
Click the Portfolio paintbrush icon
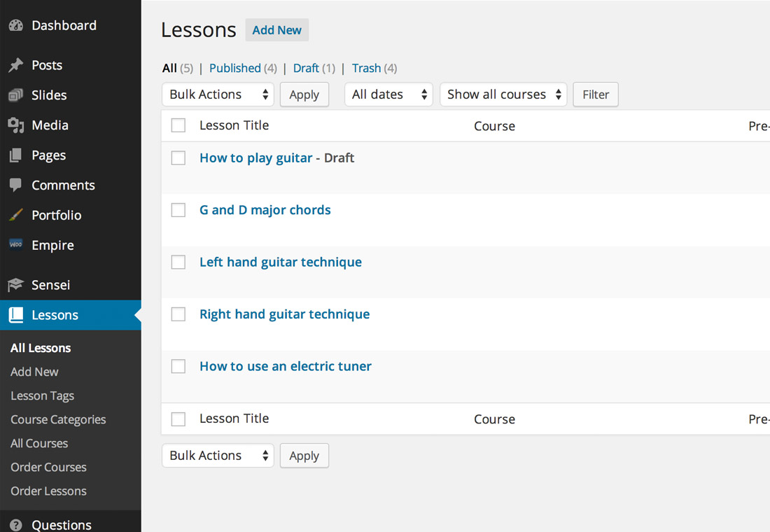15,215
